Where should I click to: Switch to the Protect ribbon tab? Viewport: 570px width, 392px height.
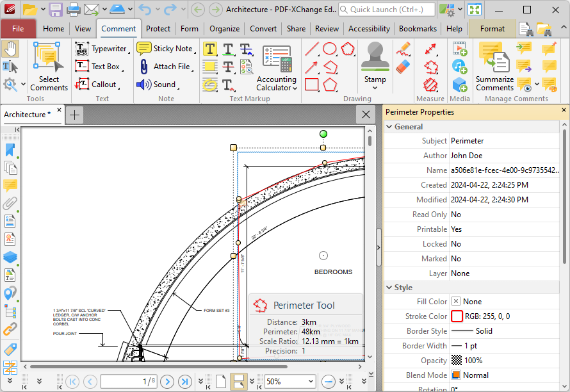158,29
